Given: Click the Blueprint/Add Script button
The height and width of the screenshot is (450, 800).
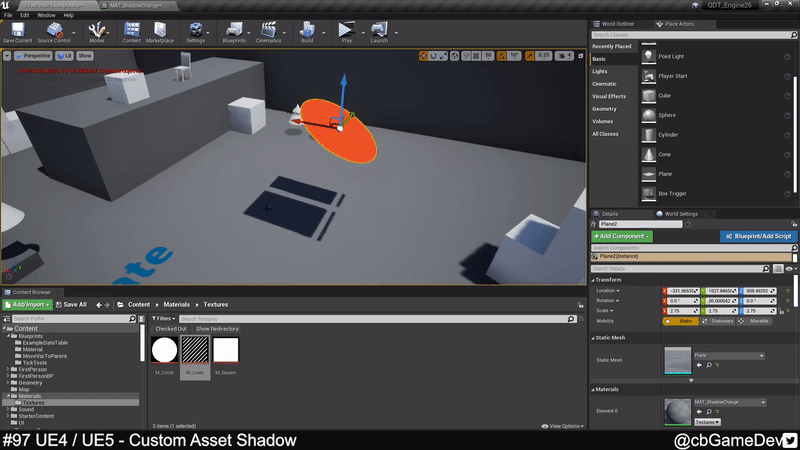Looking at the screenshot, I should tap(758, 236).
